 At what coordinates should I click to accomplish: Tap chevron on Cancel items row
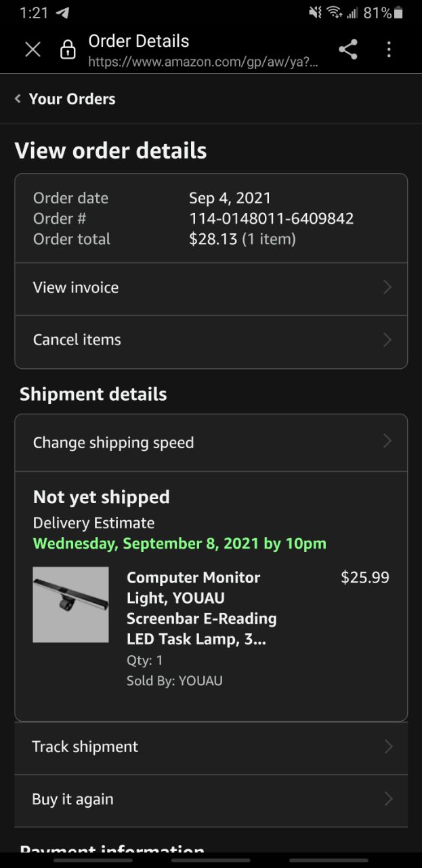pyautogui.click(x=387, y=340)
